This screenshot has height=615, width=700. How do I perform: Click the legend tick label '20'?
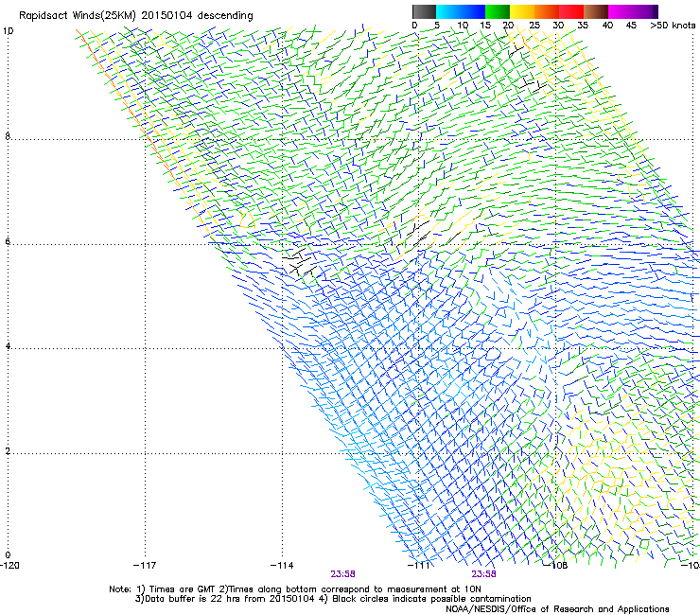[x=509, y=25]
